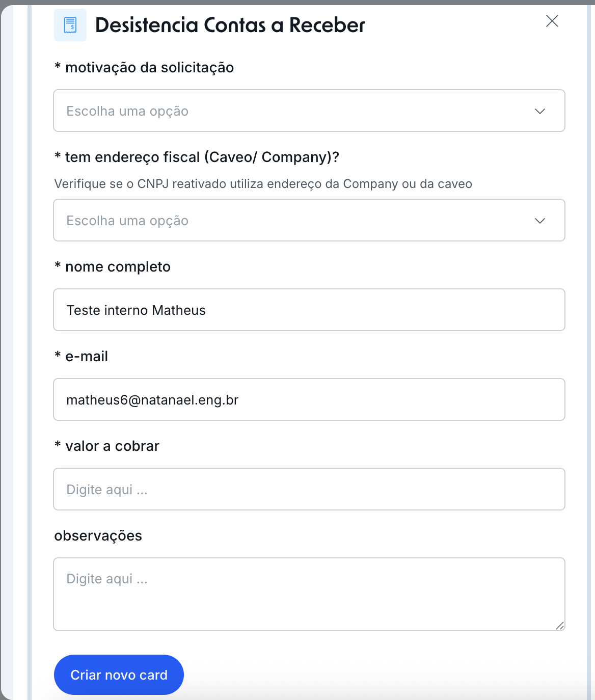Focus the nome completo text field

click(x=309, y=310)
